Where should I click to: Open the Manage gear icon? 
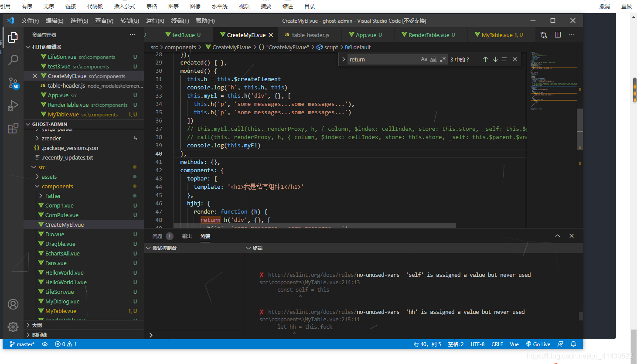13,327
